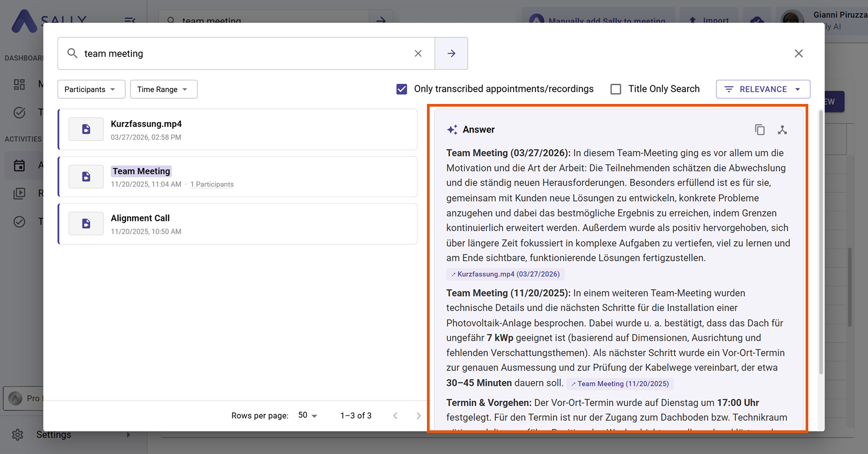Open the mindmap icon beside the copy icon

point(782,129)
